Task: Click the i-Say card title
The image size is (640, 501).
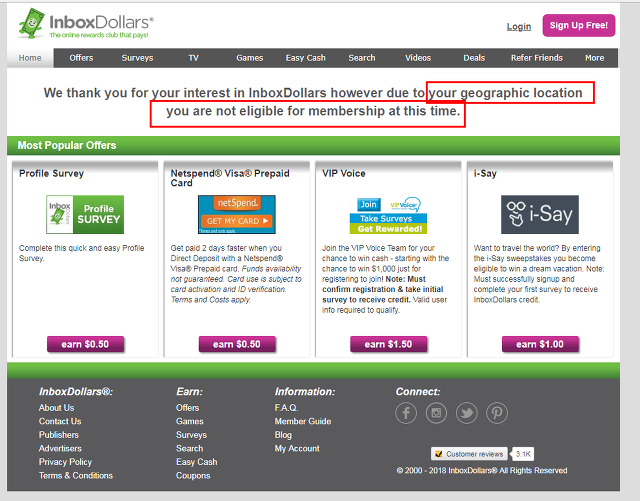Action: [x=485, y=174]
